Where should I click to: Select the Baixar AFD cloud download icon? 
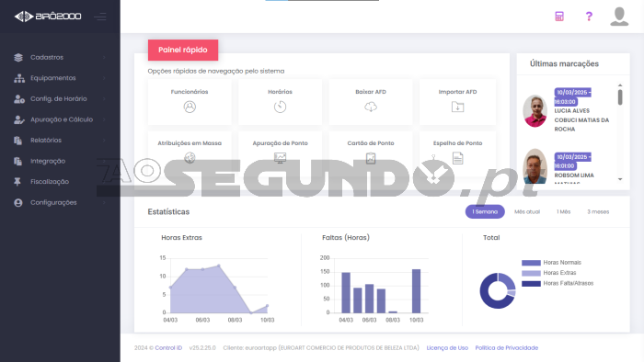point(371,107)
